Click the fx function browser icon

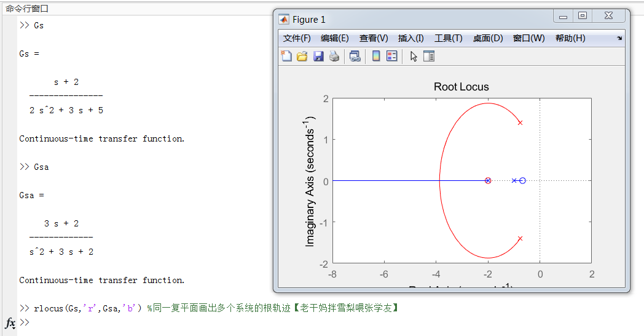pos(10,323)
